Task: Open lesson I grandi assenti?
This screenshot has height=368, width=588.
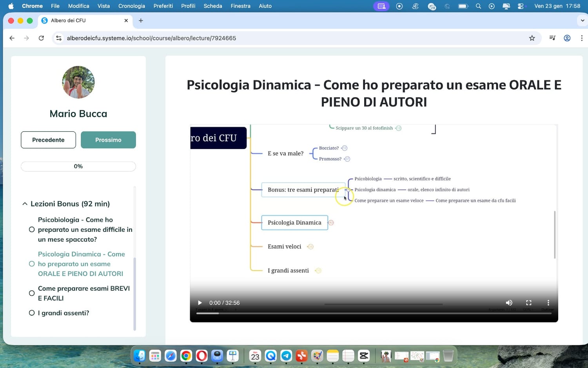Action: (x=64, y=313)
